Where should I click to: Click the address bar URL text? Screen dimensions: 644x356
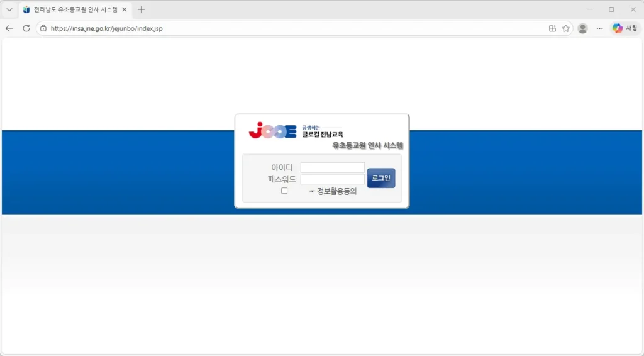tap(106, 28)
